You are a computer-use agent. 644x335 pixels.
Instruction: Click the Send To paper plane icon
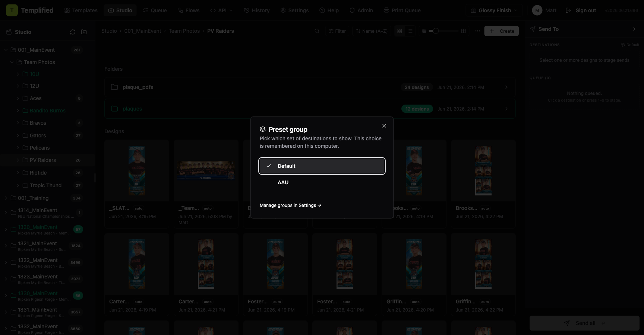(x=533, y=29)
